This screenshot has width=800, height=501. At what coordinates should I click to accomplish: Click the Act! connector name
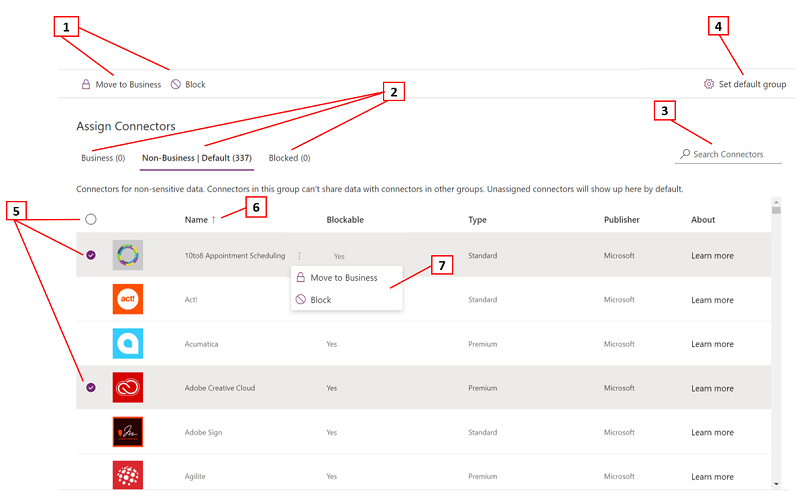[x=191, y=299]
